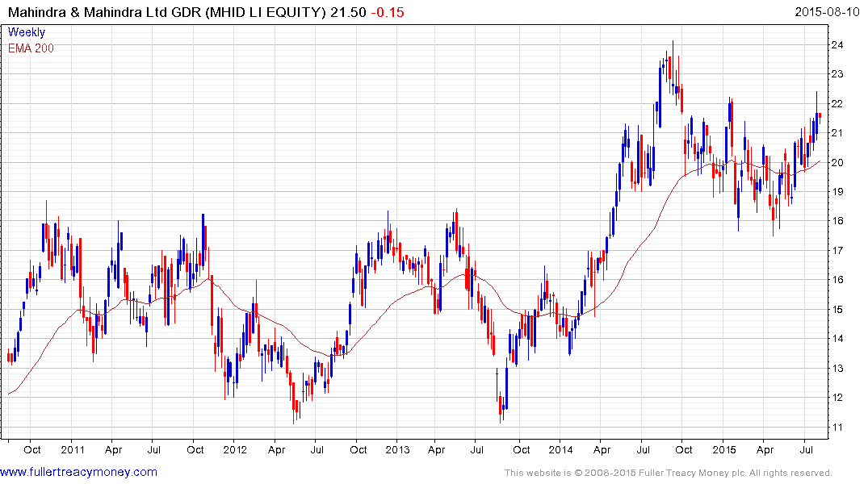Click the 2015 year label on time axis
The height and width of the screenshot is (484, 868).
click(724, 449)
